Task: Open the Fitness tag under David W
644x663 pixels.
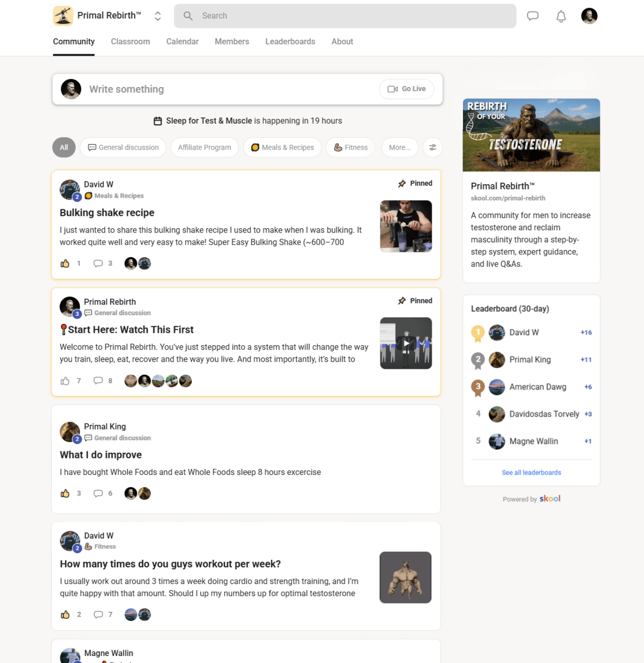Action: [100, 547]
